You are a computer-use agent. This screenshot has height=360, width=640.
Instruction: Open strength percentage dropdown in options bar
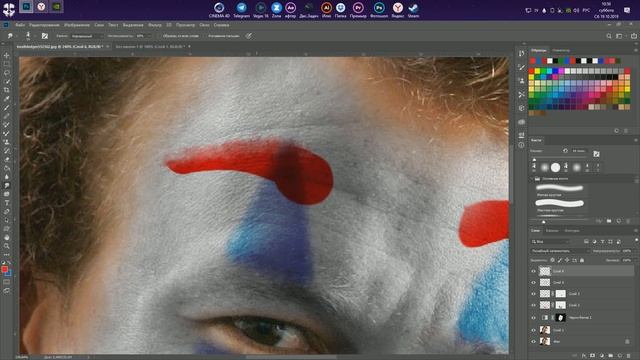click(143, 36)
